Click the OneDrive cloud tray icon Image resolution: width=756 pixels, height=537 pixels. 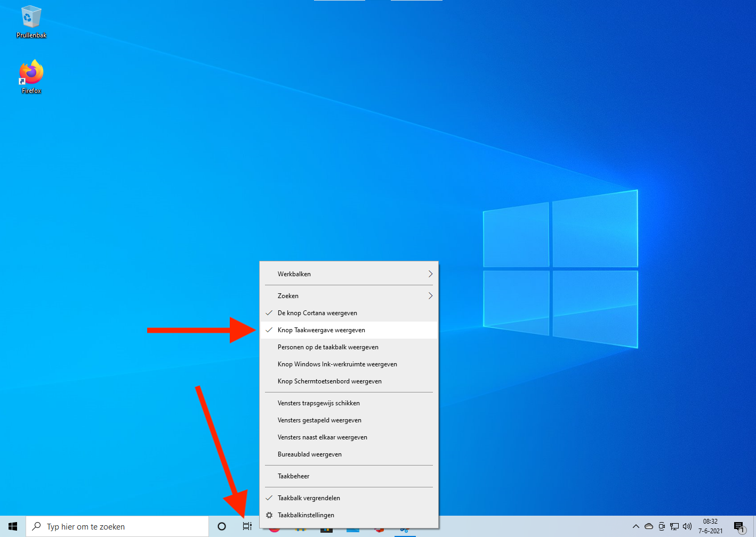(649, 526)
